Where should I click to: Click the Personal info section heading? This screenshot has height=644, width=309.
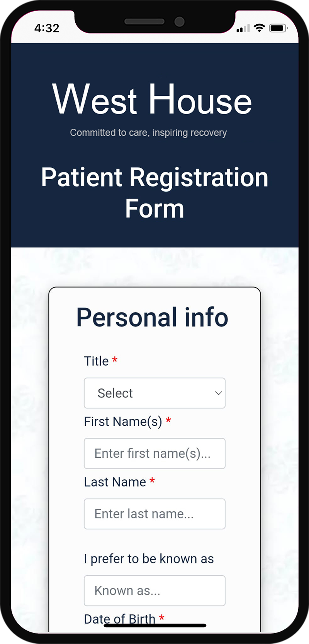(152, 317)
